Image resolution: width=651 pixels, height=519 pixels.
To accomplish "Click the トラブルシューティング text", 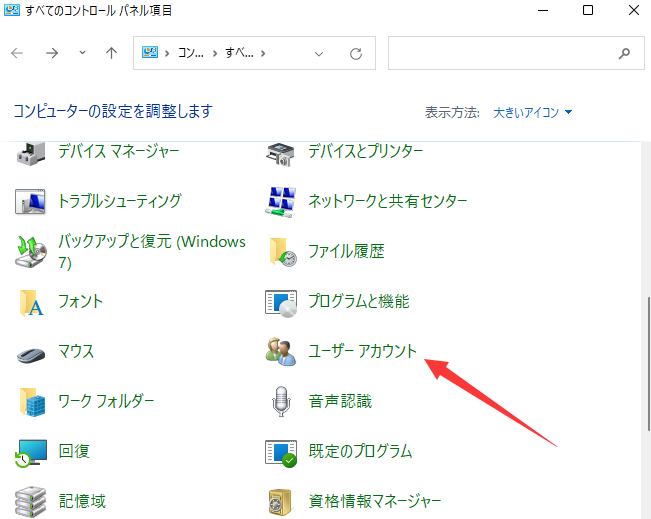I will [x=120, y=201].
